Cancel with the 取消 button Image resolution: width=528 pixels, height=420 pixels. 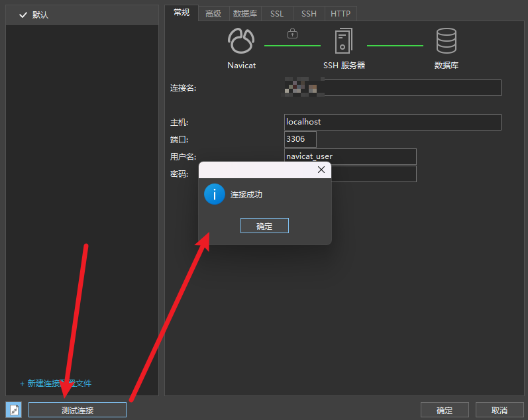500,410
